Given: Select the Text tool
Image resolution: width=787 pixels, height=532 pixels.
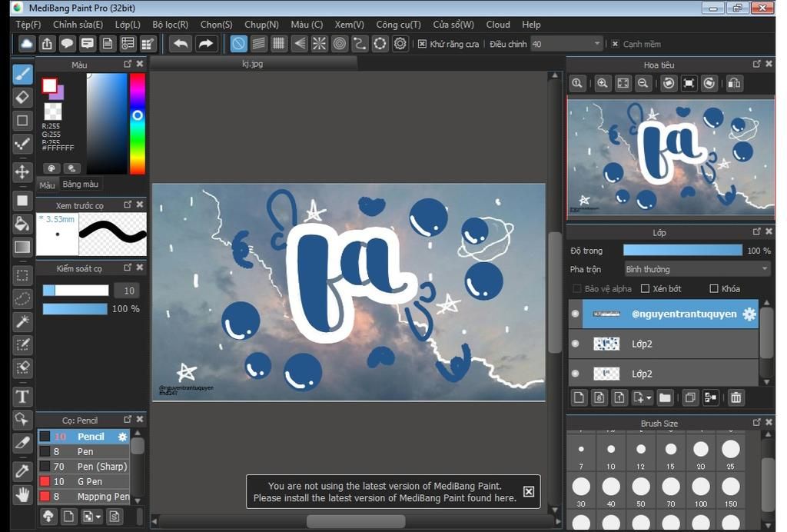Looking at the screenshot, I should point(22,397).
